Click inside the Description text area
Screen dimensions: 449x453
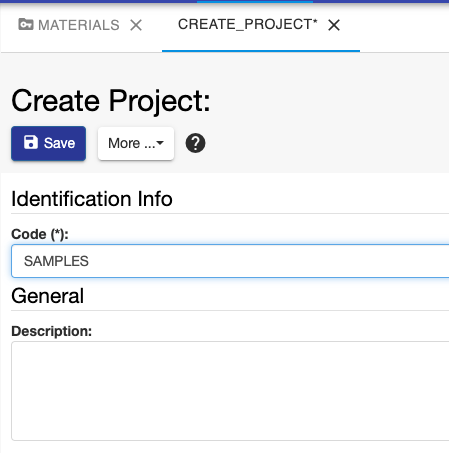[x=230, y=391]
